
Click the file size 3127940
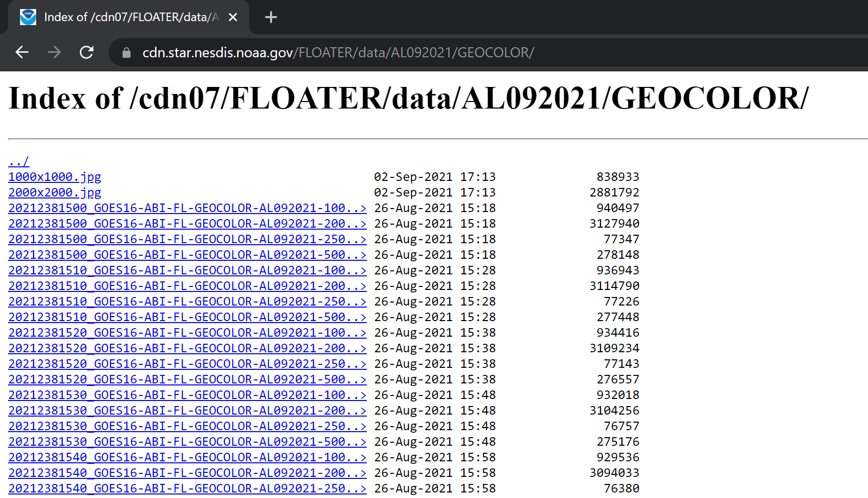[614, 224]
